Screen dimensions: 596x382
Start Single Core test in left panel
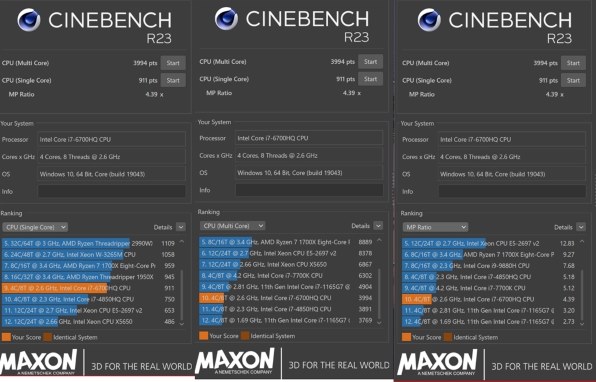coord(173,80)
